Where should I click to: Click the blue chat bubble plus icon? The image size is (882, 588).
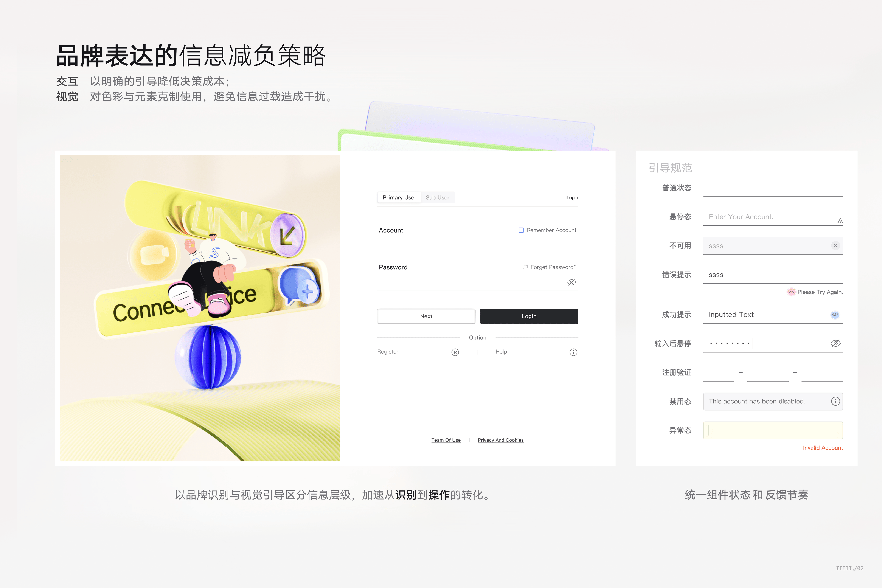point(299,286)
